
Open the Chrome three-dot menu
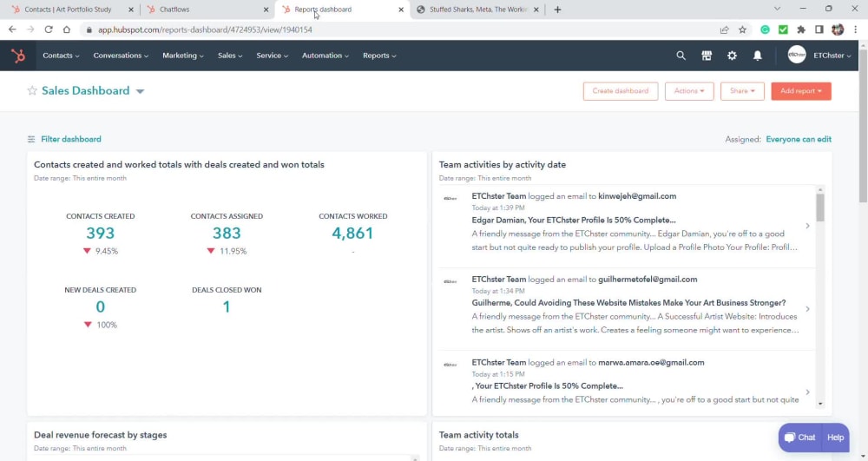point(855,30)
